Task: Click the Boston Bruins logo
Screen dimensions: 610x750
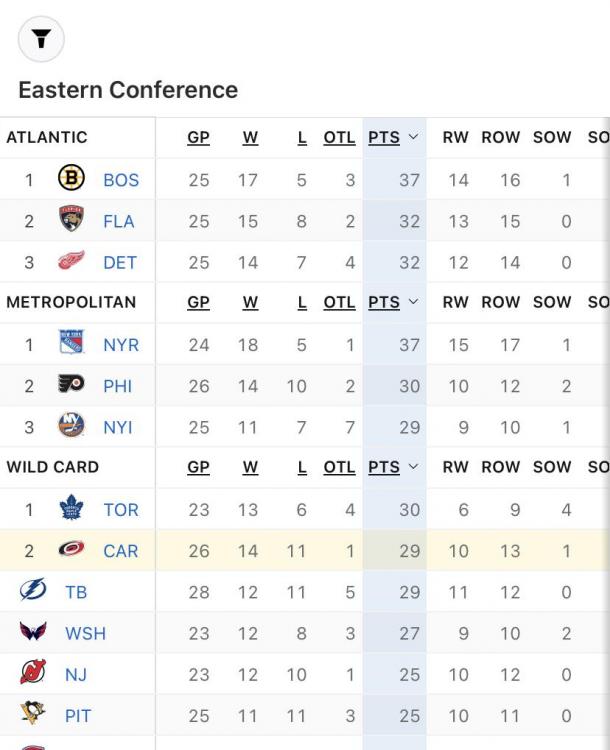Action: click(x=70, y=181)
